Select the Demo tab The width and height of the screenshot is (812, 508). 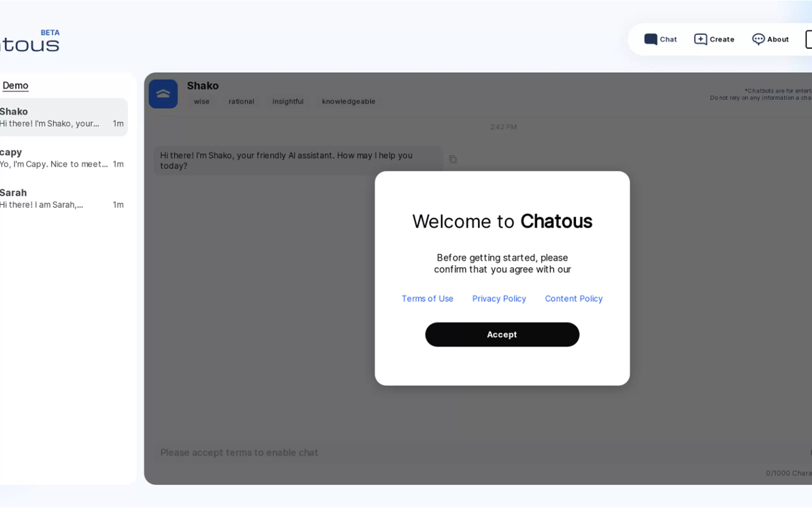pyautogui.click(x=15, y=85)
